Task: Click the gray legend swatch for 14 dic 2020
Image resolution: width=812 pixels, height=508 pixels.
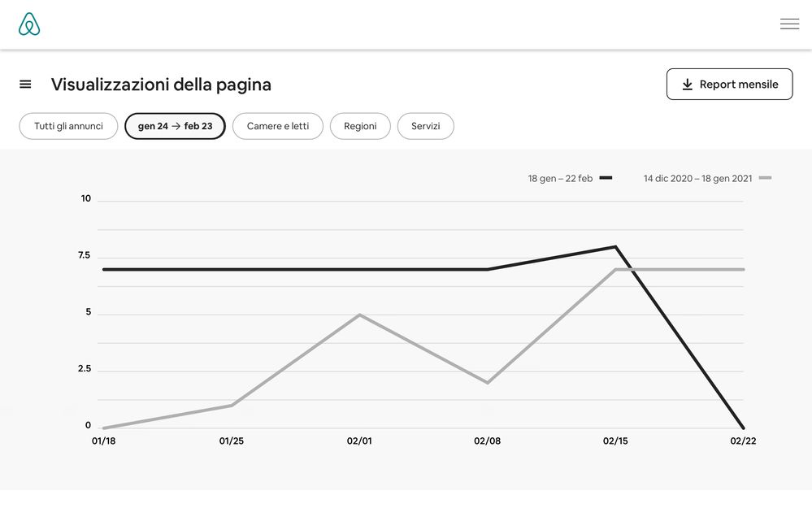Action: point(765,178)
